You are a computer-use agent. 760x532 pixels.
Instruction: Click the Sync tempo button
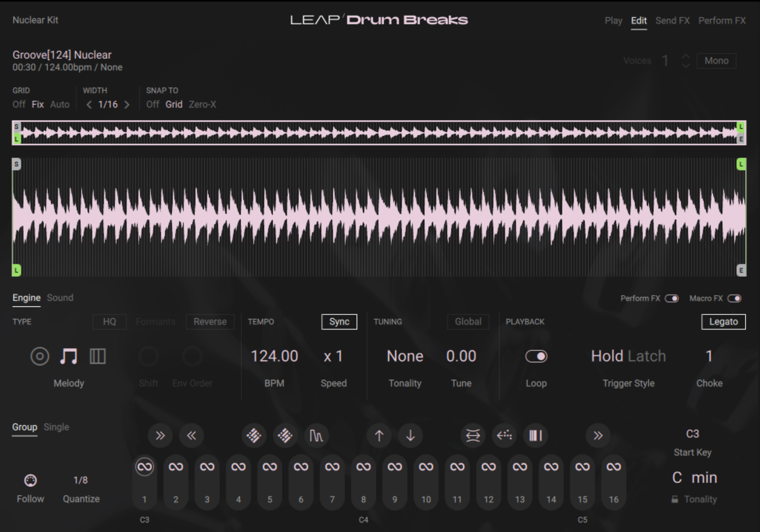(339, 322)
